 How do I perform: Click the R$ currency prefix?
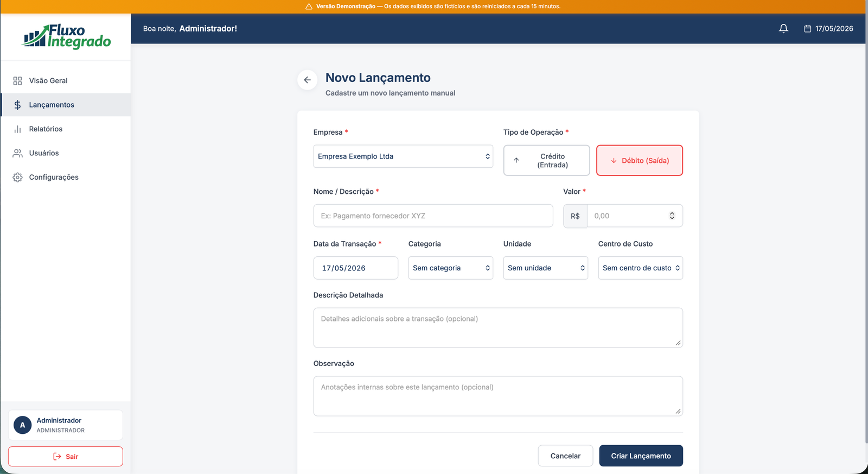(575, 216)
